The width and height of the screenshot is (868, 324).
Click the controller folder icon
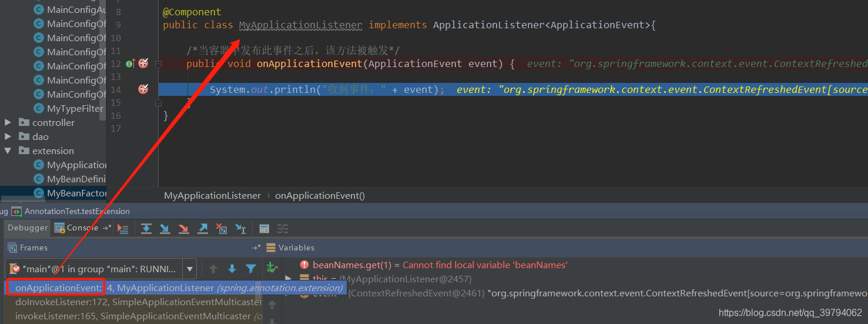click(24, 122)
